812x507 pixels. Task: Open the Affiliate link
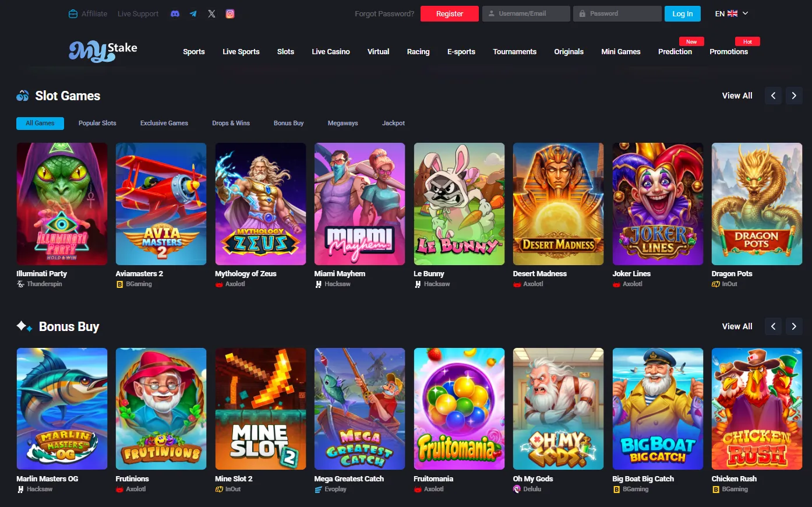(x=88, y=13)
